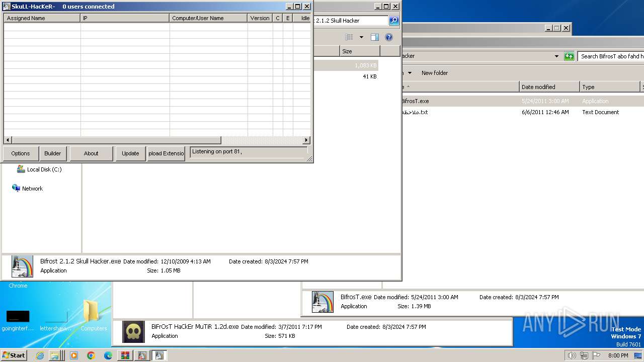Launch Internet Explorer from the taskbar
This screenshot has width=644, height=362.
coord(40,355)
